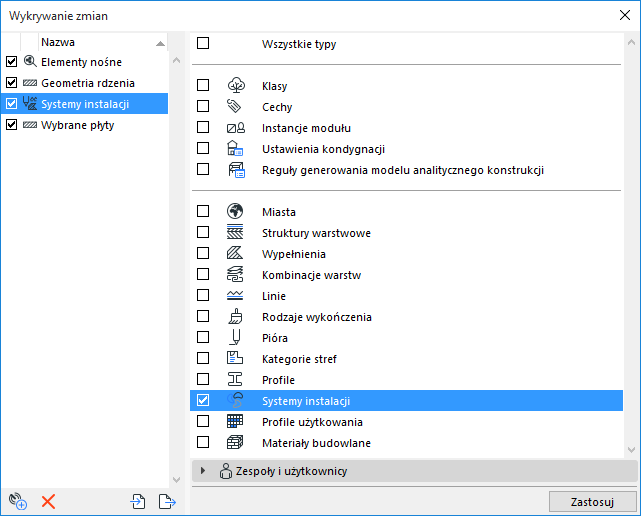Click left list scrollbar up arrow
Screen dimensions: 641x516
(176, 61)
